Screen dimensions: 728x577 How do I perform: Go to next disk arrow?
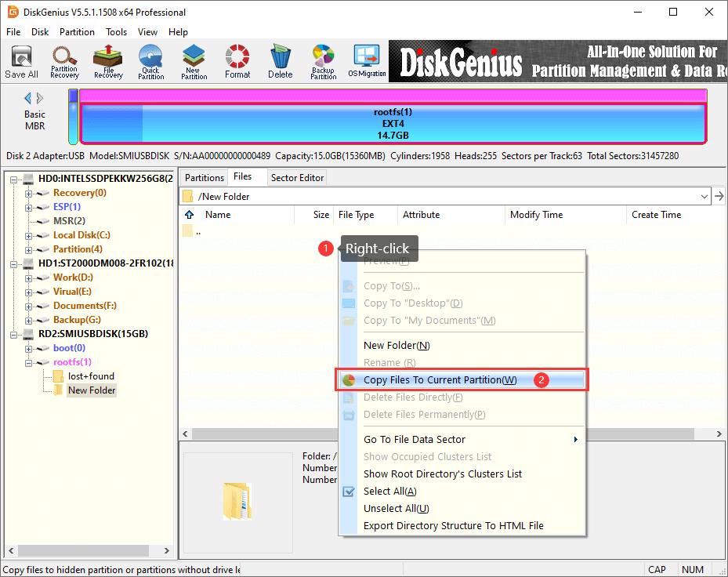coord(40,98)
